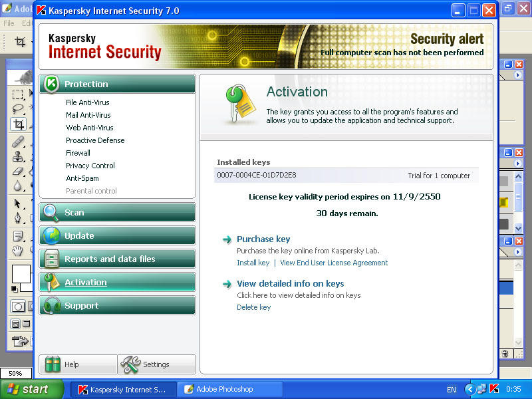Select Privacy Control component
The height and width of the screenshot is (399, 532).
pos(90,166)
